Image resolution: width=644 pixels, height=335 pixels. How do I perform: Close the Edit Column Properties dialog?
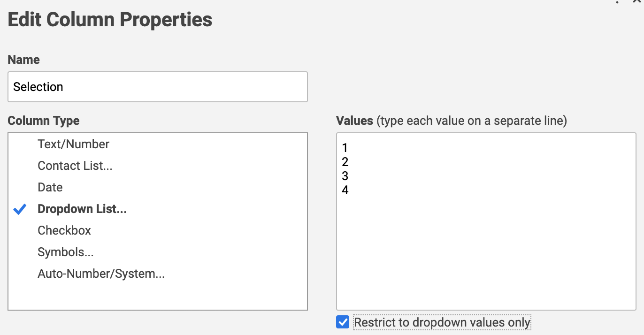[637, 1]
